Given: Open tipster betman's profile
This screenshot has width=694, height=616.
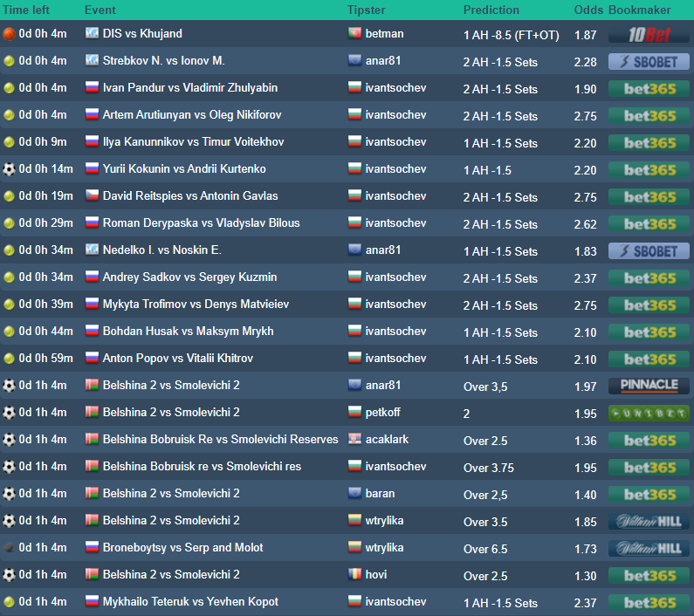Looking at the screenshot, I should pyautogui.click(x=384, y=34).
